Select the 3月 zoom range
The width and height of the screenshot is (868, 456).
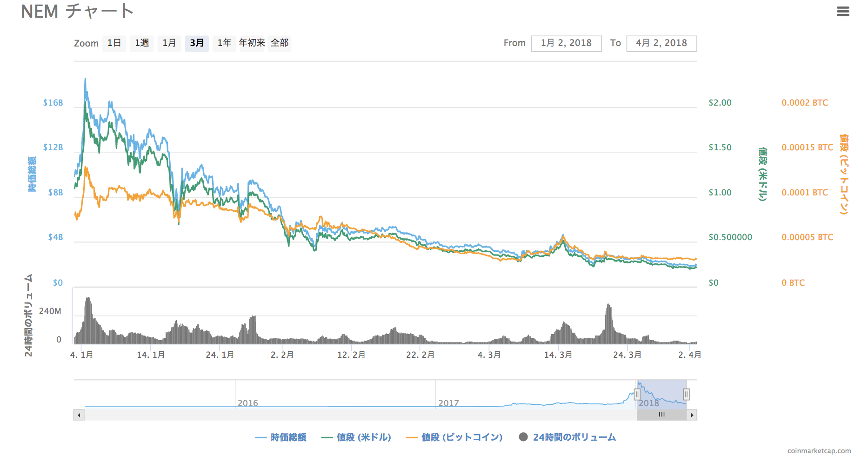[197, 43]
